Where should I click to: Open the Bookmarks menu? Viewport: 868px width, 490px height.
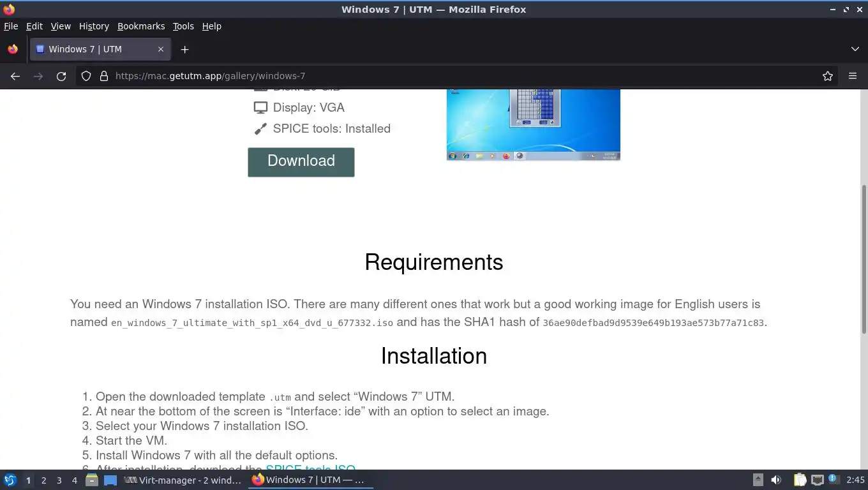coord(141,26)
